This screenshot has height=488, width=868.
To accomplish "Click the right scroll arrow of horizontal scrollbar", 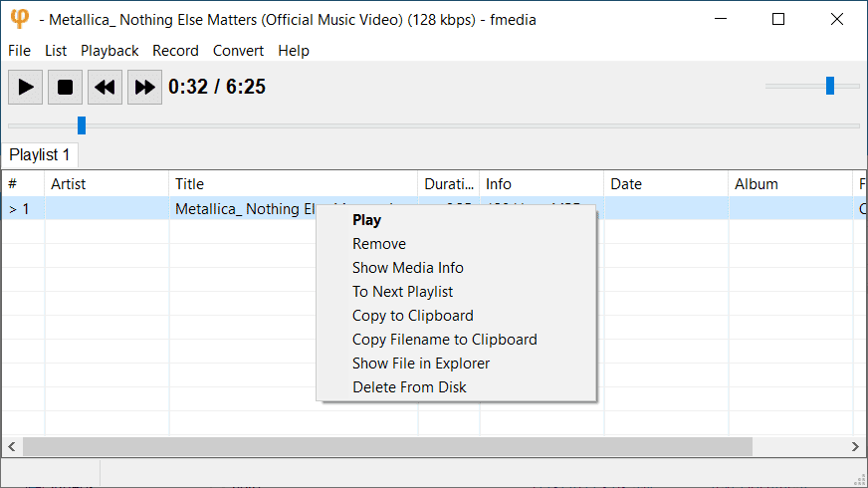I will (855, 446).
